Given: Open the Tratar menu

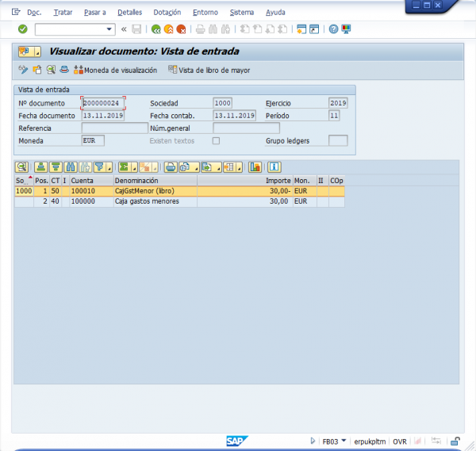Looking at the screenshot, I should (x=63, y=13).
